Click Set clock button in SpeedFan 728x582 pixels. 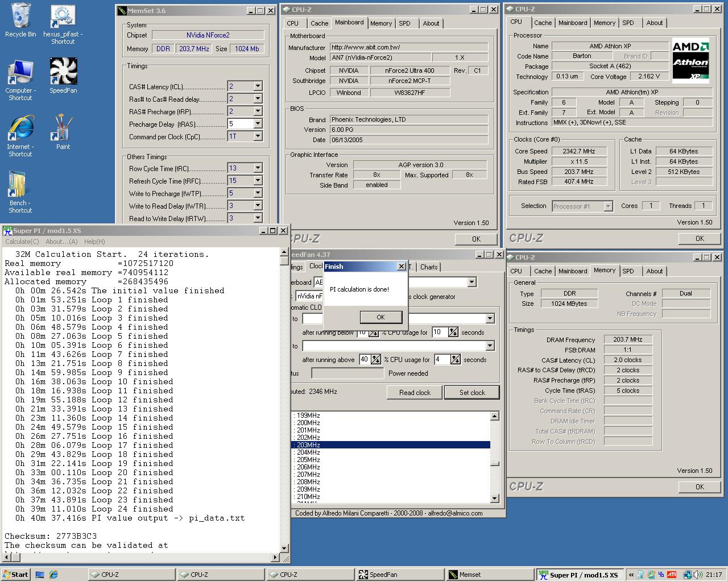click(x=472, y=393)
